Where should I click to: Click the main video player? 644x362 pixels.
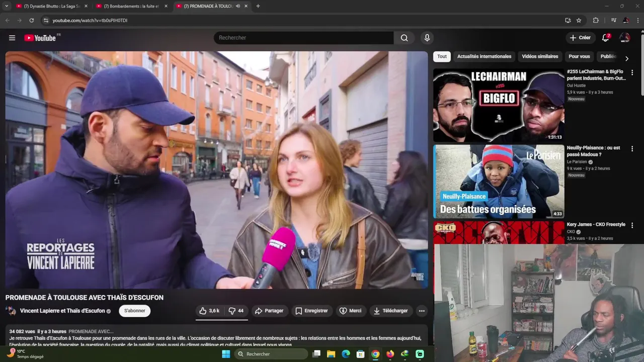216,170
